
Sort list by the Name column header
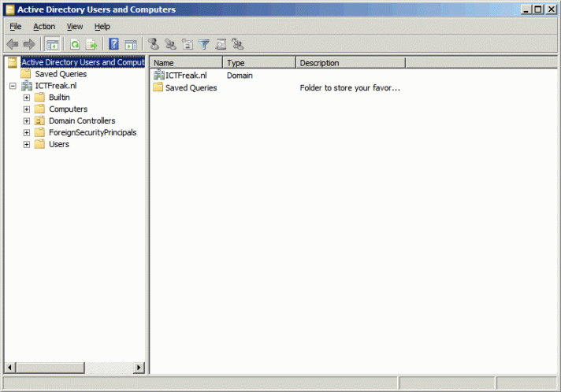point(187,63)
